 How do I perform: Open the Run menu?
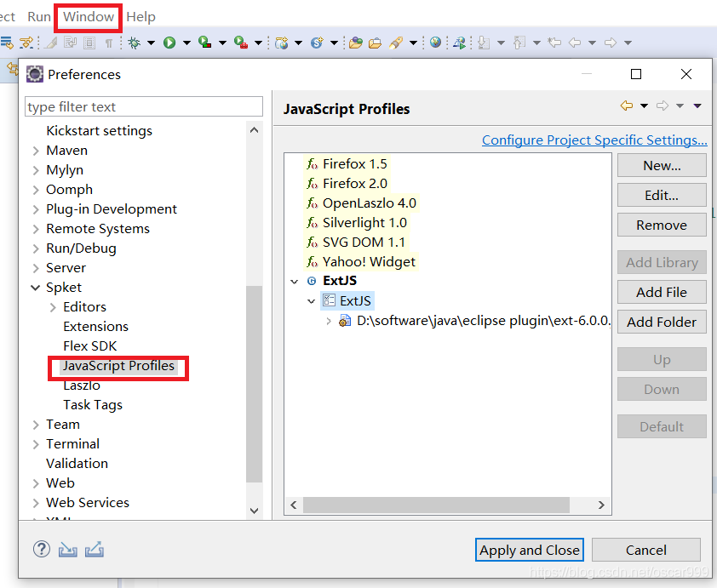pos(39,17)
